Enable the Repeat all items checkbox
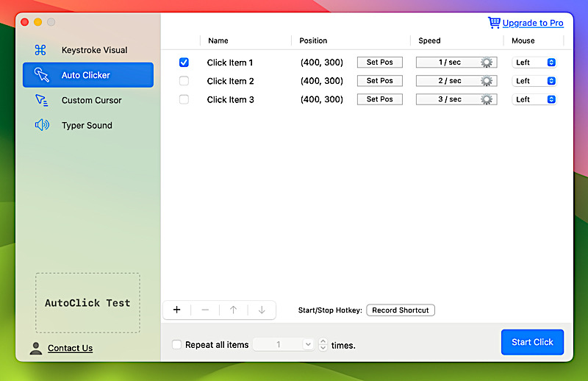The width and height of the screenshot is (588, 381). click(x=176, y=344)
